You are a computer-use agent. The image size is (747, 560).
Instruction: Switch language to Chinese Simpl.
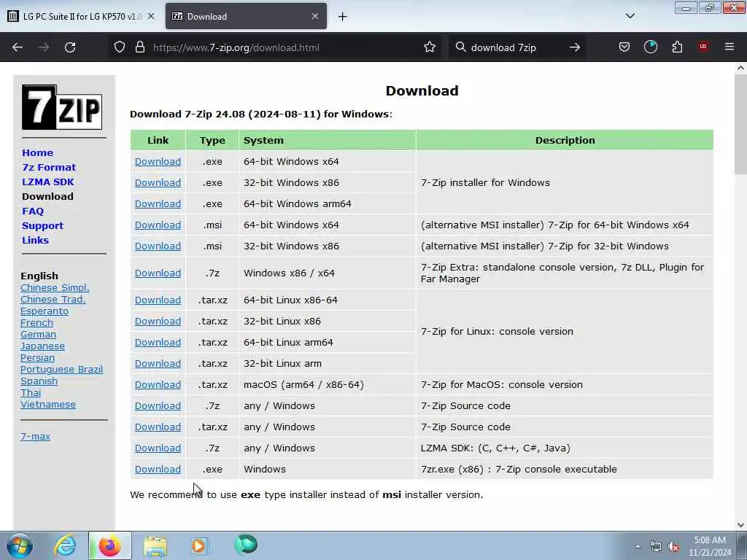[55, 287]
